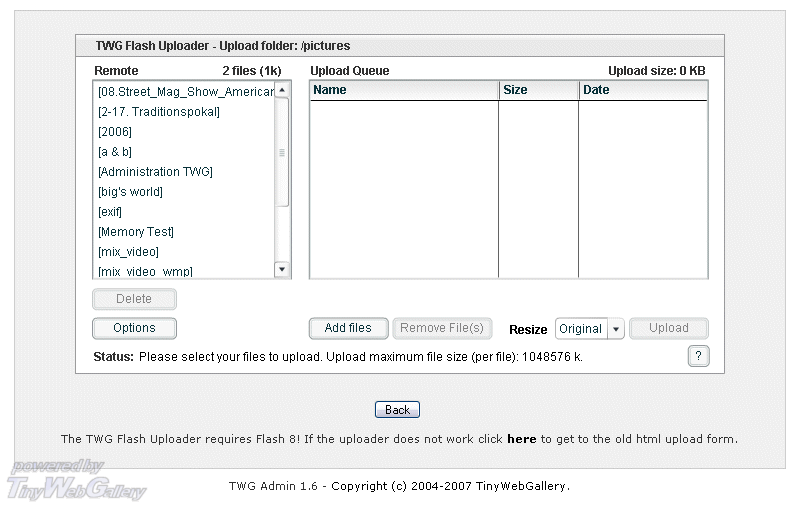The image size is (793, 507).
Task: Click the TinyWebGallery logo
Action: coord(75,481)
